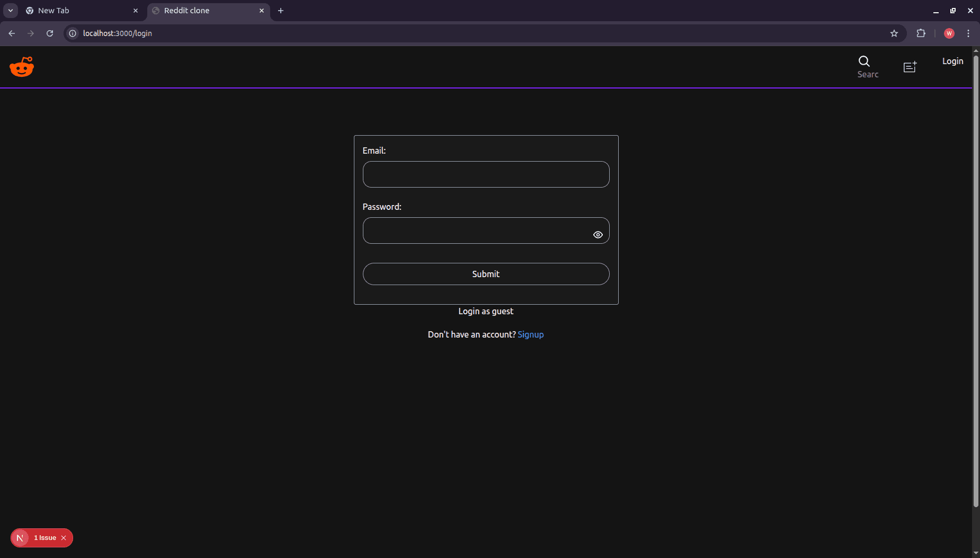Toggle password visibility eye icon

tap(598, 235)
